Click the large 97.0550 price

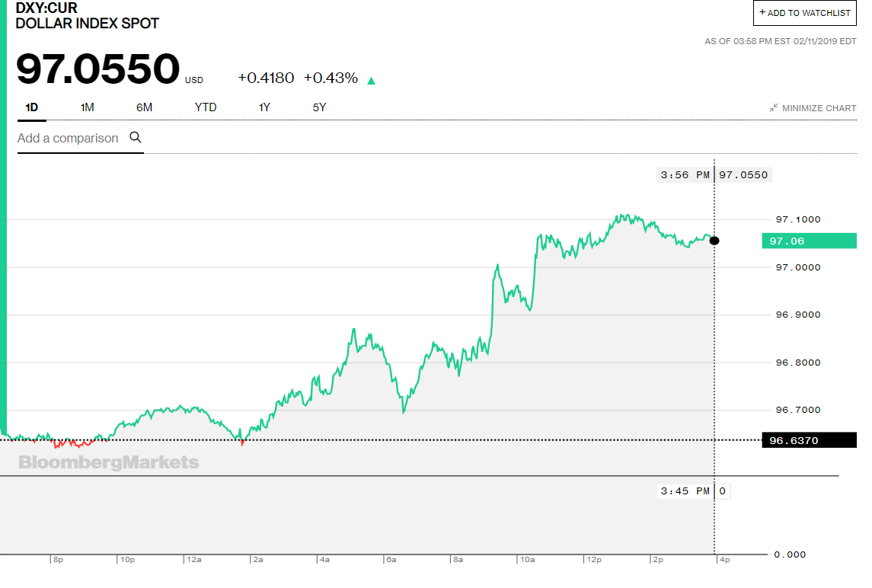(x=98, y=69)
